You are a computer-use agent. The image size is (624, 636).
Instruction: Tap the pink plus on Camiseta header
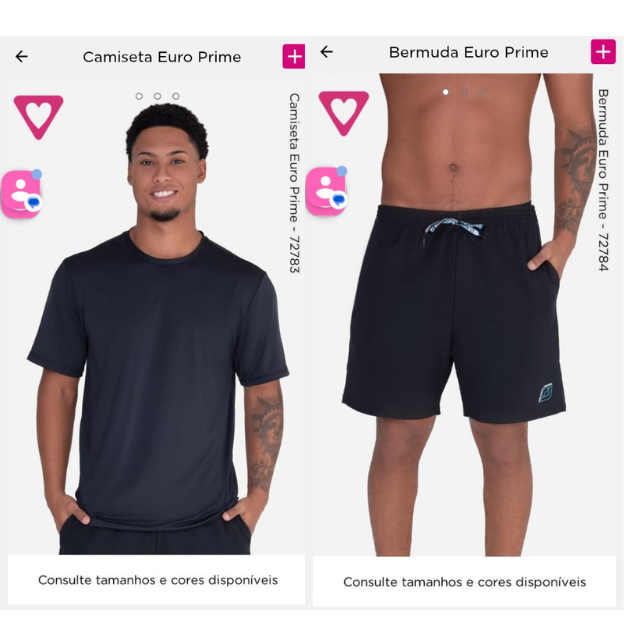[294, 56]
